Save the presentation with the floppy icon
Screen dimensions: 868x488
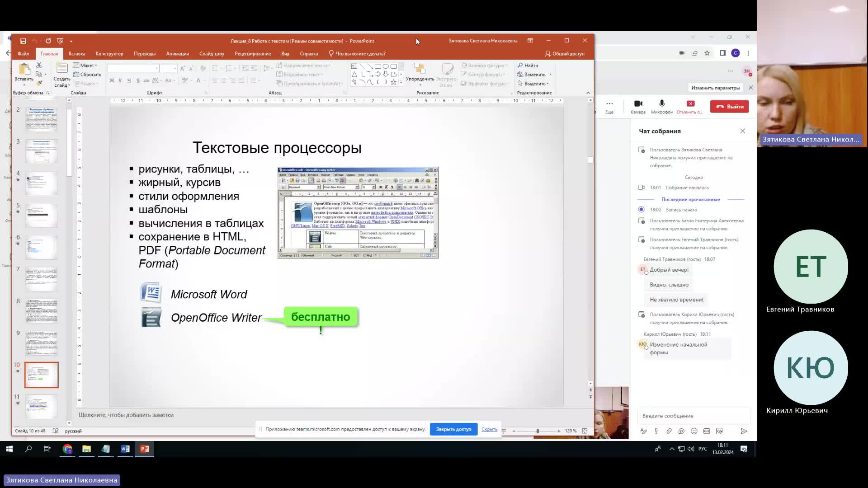(x=23, y=41)
